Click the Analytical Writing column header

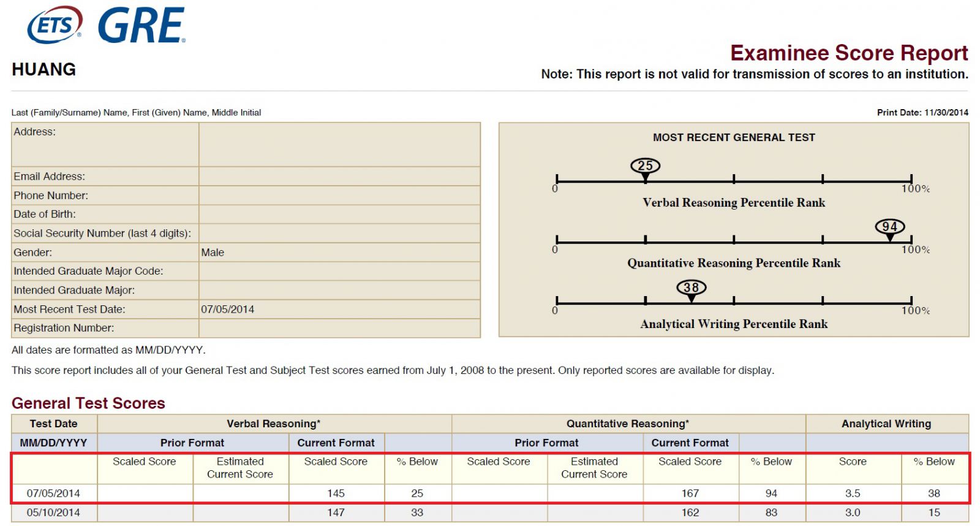click(886, 424)
